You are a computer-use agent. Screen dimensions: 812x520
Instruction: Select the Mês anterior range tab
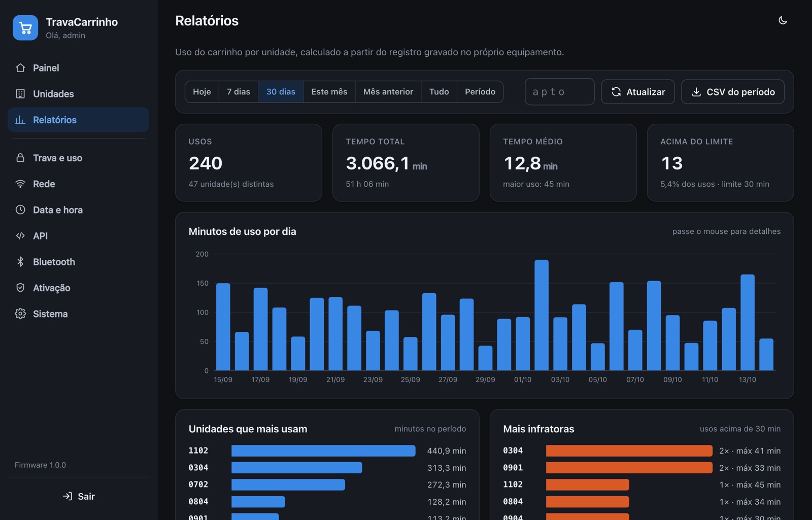coord(388,92)
